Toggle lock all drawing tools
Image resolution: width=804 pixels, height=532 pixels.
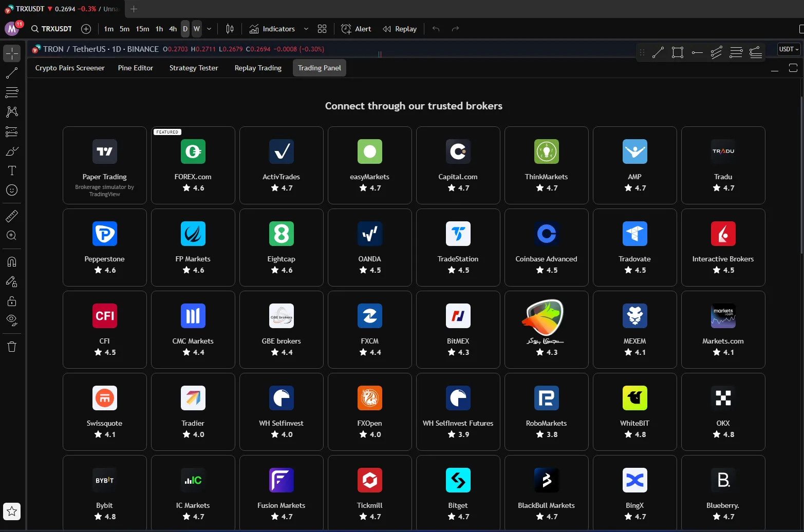[12, 301]
